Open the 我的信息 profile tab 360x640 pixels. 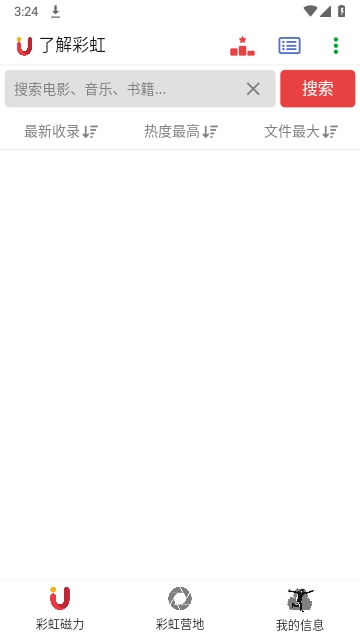(300, 609)
